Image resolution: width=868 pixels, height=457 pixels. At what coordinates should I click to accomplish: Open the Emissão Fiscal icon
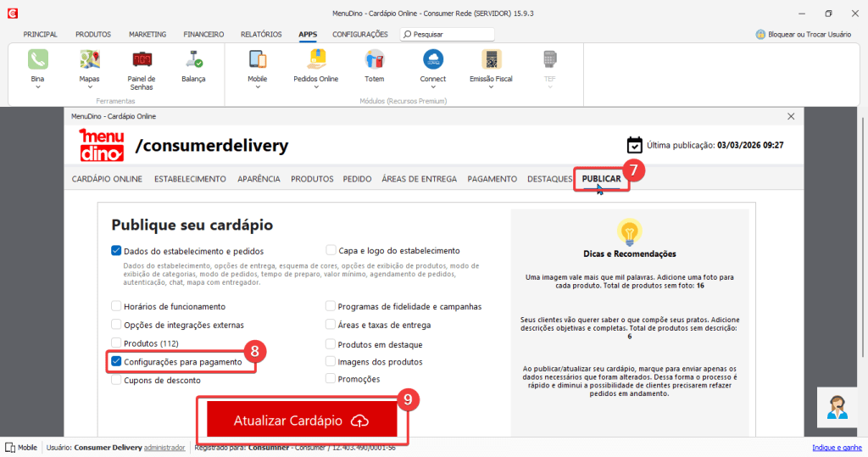click(491, 59)
